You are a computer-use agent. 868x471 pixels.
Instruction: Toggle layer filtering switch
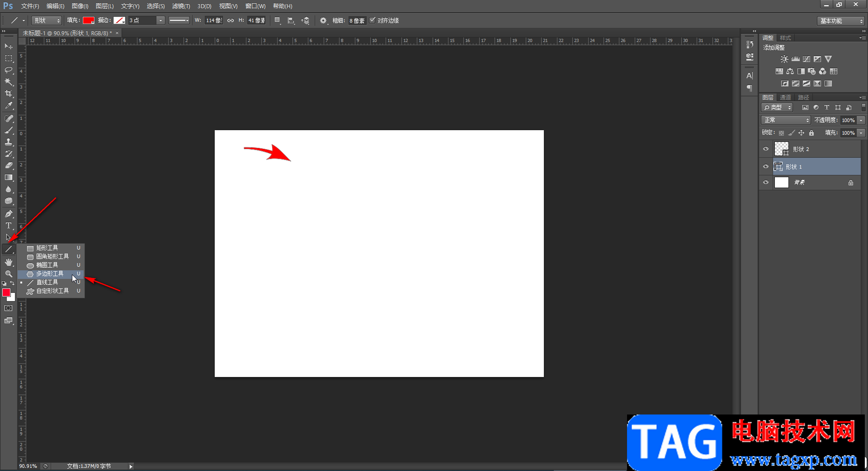[x=863, y=108]
